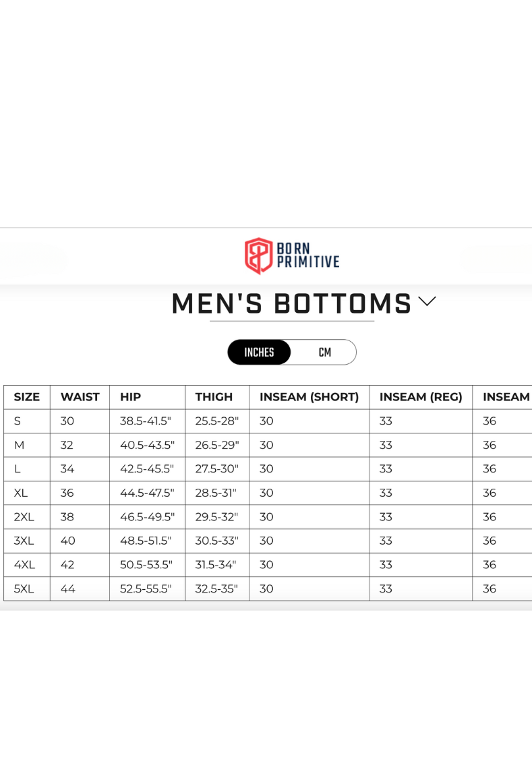532x784 pixels.
Task: Open the Men's Bottoms category dropdown chevron
Action: pos(427,301)
